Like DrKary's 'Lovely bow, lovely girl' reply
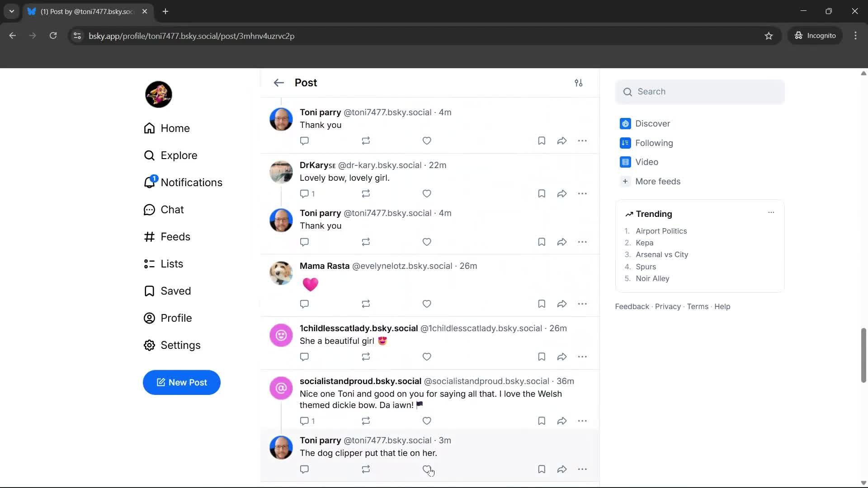The width and height of the screenshot is (868, 488). point(426,194)
